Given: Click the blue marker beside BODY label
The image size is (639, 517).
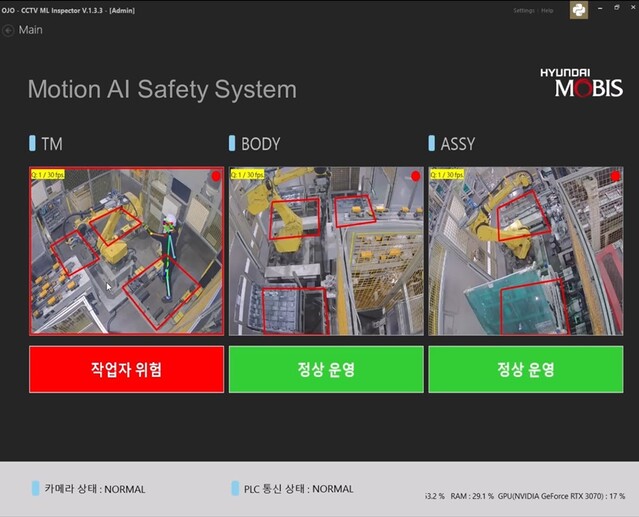Looking at the screenshot, I should point(232,143).
